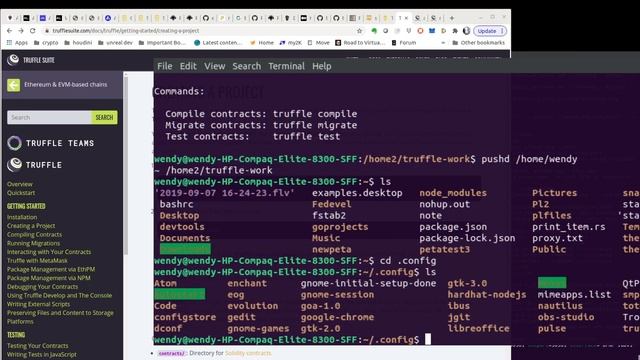
Task: Open the terminal View menu
Action: [215, 66]
